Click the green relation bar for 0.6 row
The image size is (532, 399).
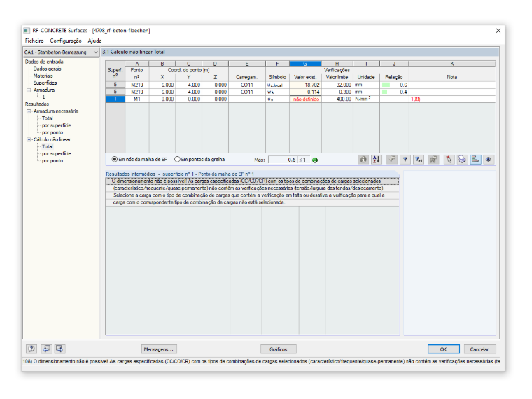point(386,85)
